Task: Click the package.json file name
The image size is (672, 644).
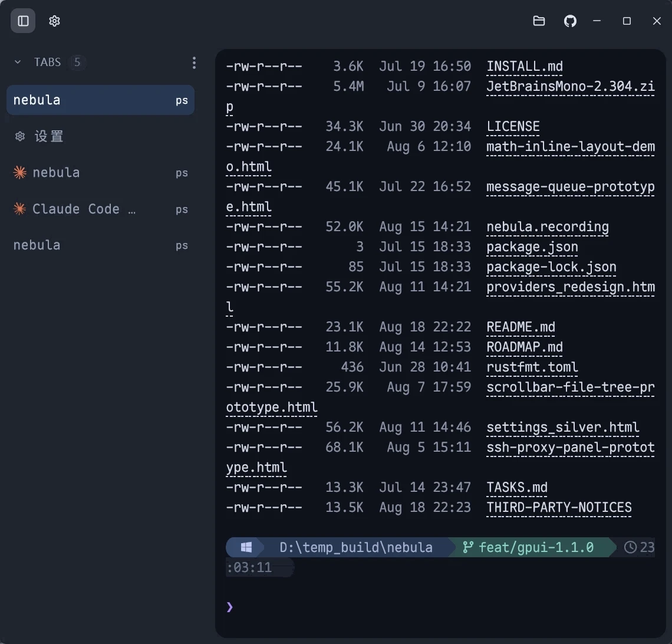Action: 532,247
